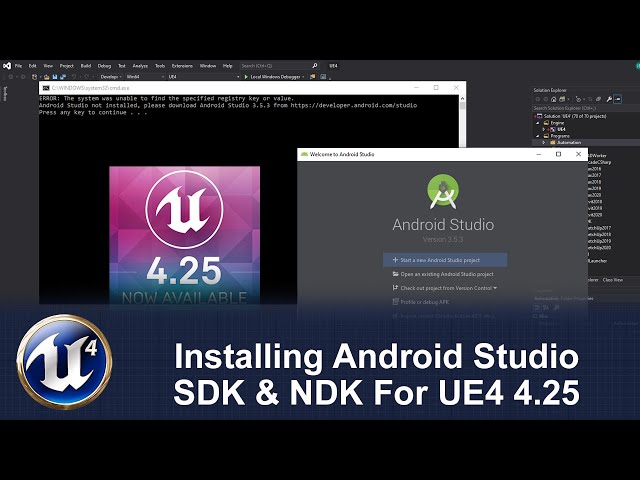Click the navigate backward toolbar icon
This screenshot has height=480, width=640.
[x=11, y=76]
